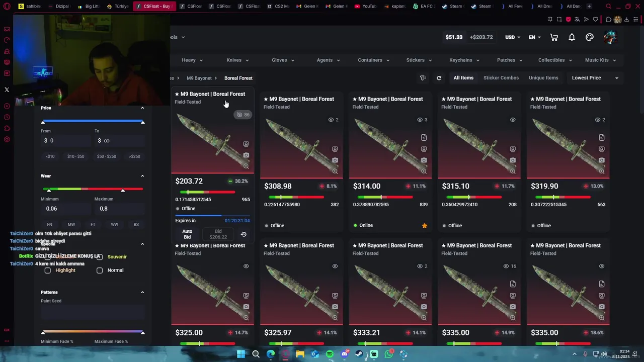Refresh the listings with the reload icon

point(439,78)
